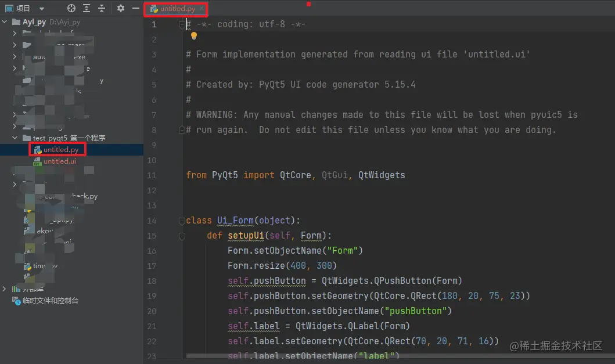The image size is (615, 364).
Task: Expand the 外部库 external libraries chevron
Action: 4,289
